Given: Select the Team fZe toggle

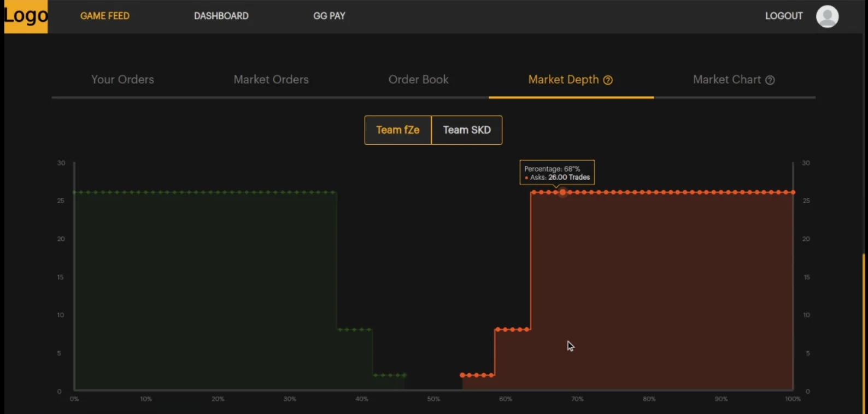Looking at the screenshot, I should 398,130.
